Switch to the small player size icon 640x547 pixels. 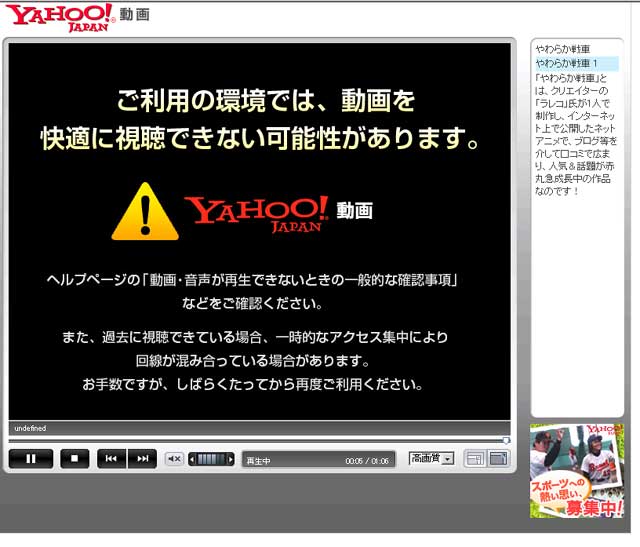(x=475, y=459)
